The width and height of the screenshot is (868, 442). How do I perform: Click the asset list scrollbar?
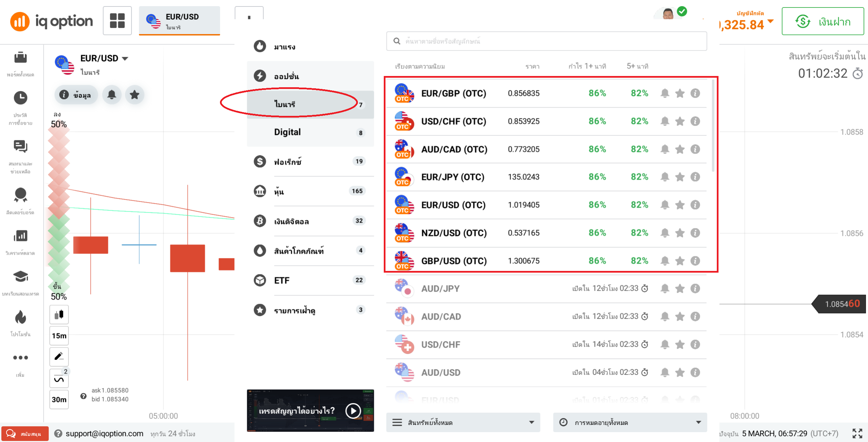[x=713, y=125]
